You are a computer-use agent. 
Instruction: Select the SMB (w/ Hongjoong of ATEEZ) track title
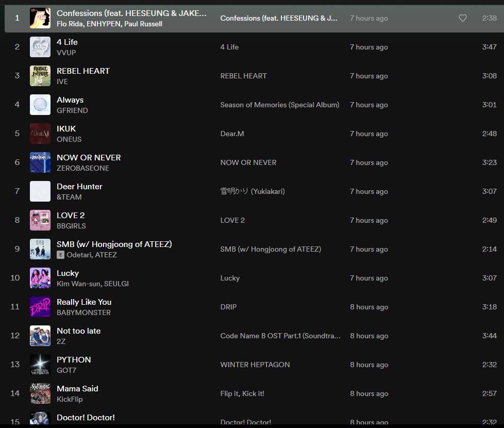(x=114, y=244)
